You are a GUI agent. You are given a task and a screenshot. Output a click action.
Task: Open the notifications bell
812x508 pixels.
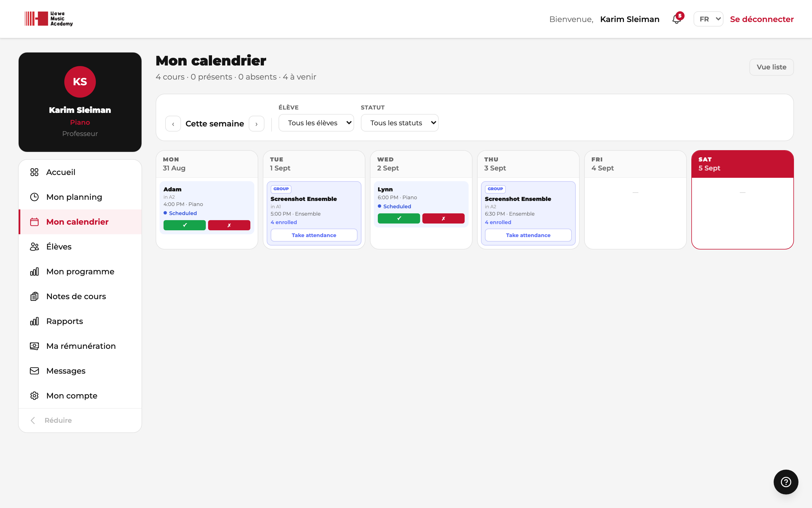point(677,19)
